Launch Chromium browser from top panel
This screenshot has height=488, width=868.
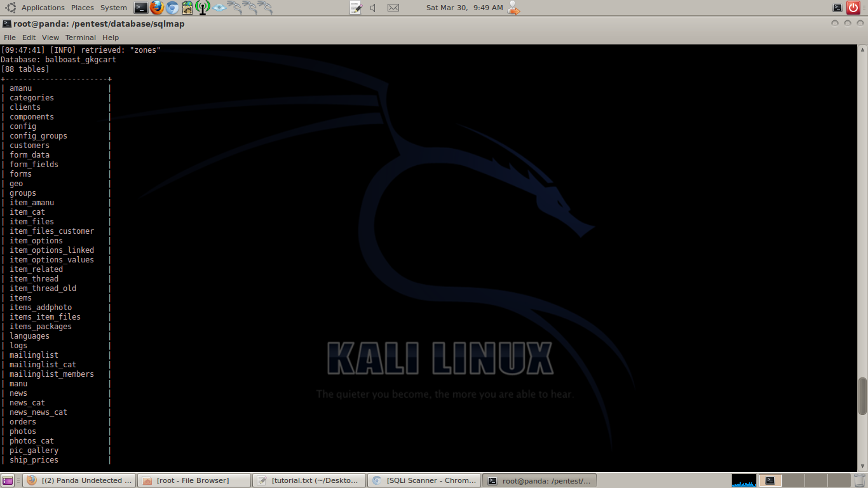172,8
